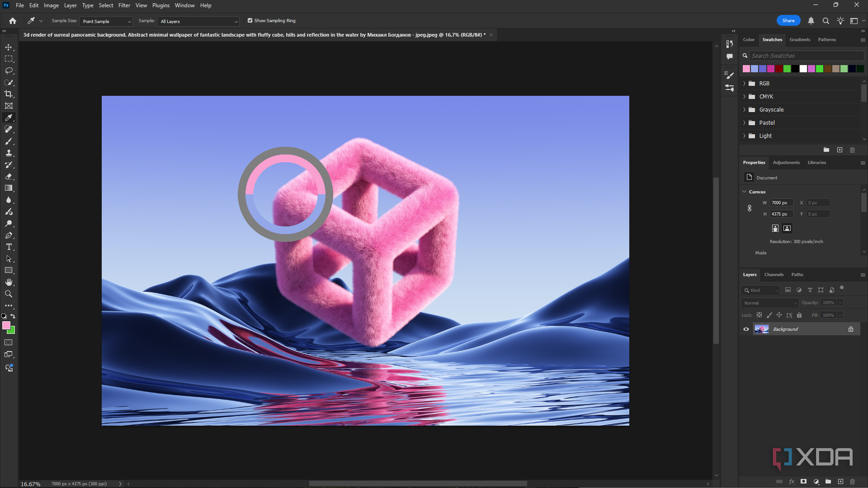Choose the Horizontal Type tool
The height and width of the screenshot is (488, 868).
coord(9,247)
